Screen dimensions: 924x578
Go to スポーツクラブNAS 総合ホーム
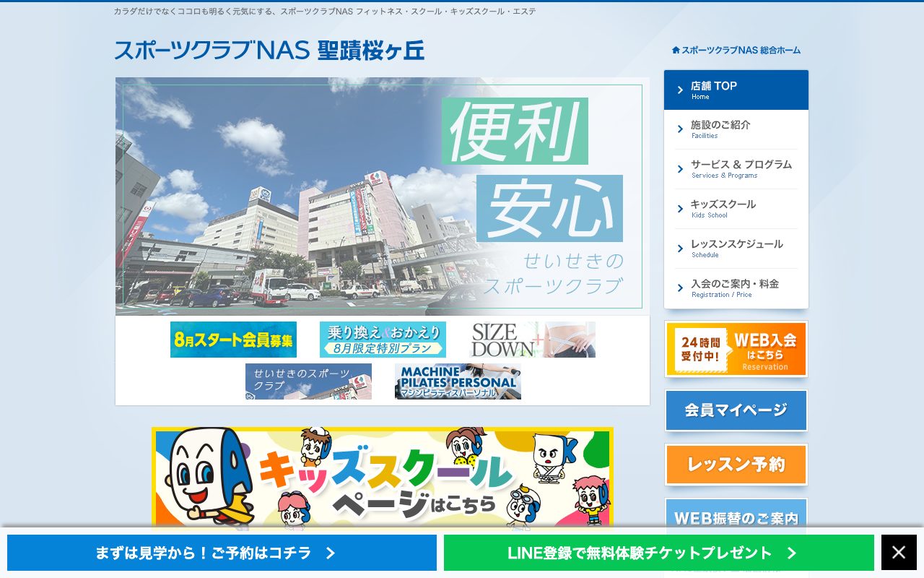736,50
